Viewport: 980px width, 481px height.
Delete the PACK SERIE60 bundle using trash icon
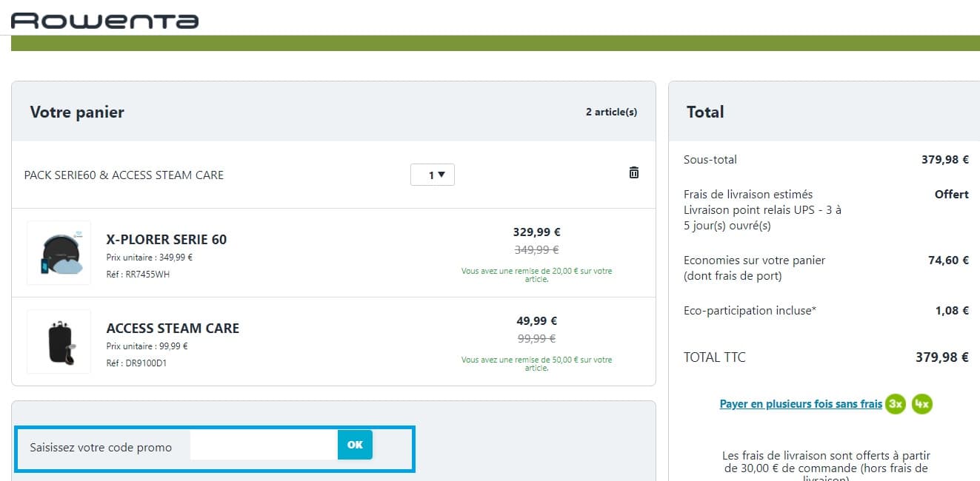pos(633,172)
